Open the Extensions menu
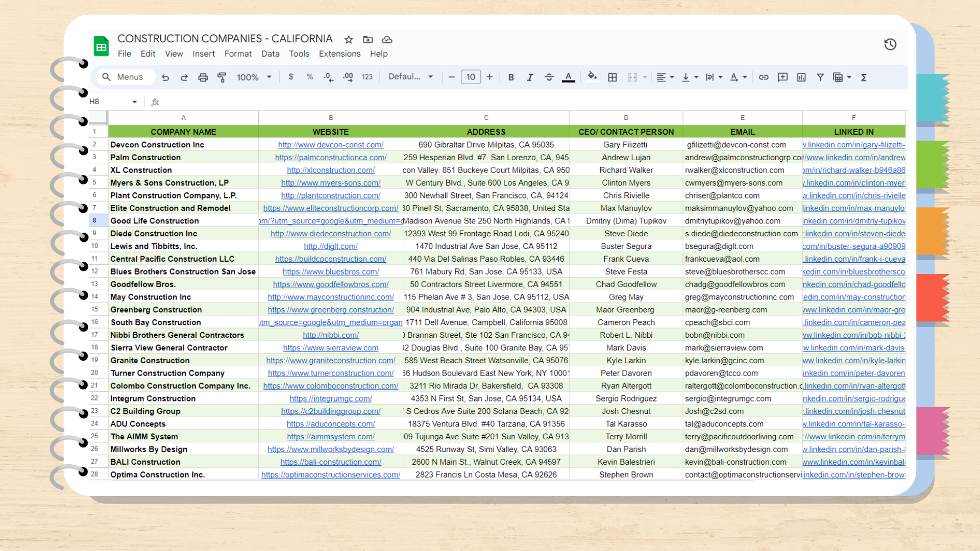This screenshot has height=551, width=980. [339, 54]
